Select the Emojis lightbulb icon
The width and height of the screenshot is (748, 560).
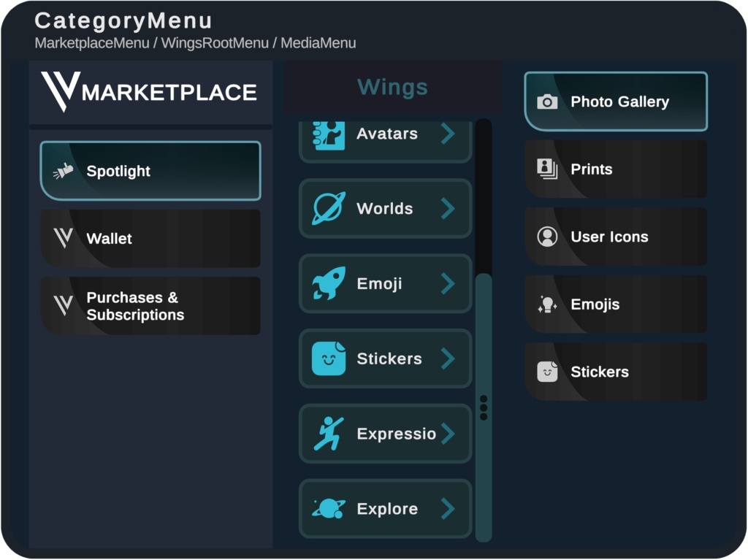[x=548, y=304]
